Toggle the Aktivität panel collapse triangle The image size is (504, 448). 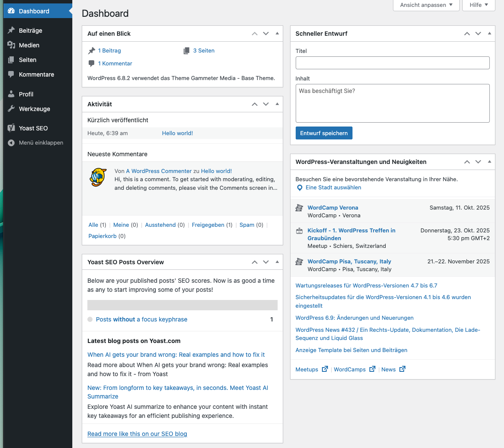click(277, 104)
